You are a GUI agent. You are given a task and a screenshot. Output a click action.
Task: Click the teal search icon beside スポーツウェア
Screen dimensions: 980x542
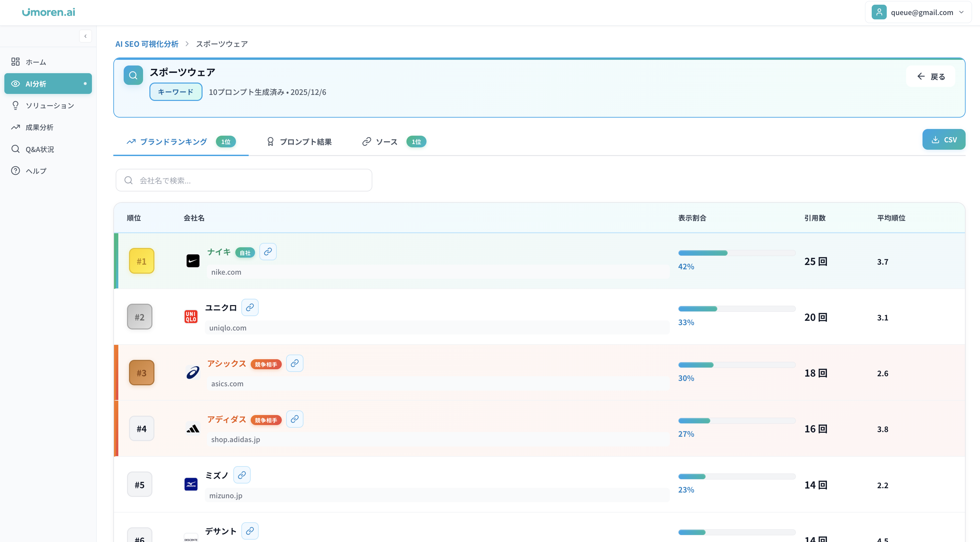click(x=133, y=75)
